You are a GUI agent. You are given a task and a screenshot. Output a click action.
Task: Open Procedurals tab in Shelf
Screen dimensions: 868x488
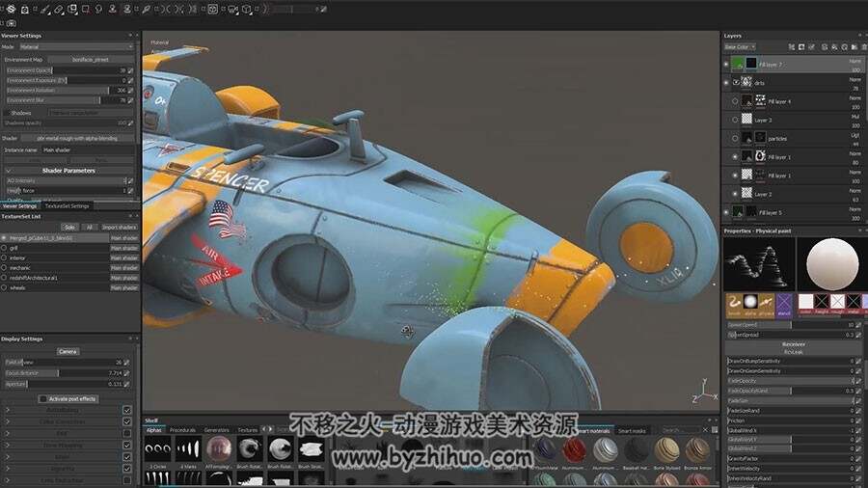(x=182, y=430)
